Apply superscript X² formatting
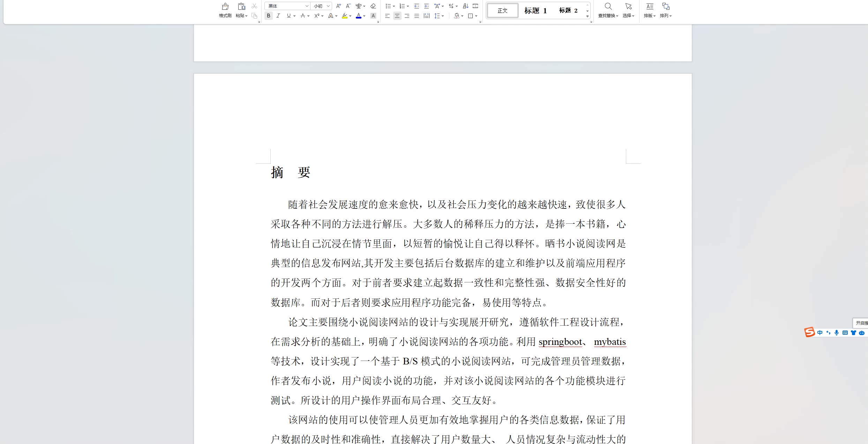 pyautogui.click(x=317, y=16)
